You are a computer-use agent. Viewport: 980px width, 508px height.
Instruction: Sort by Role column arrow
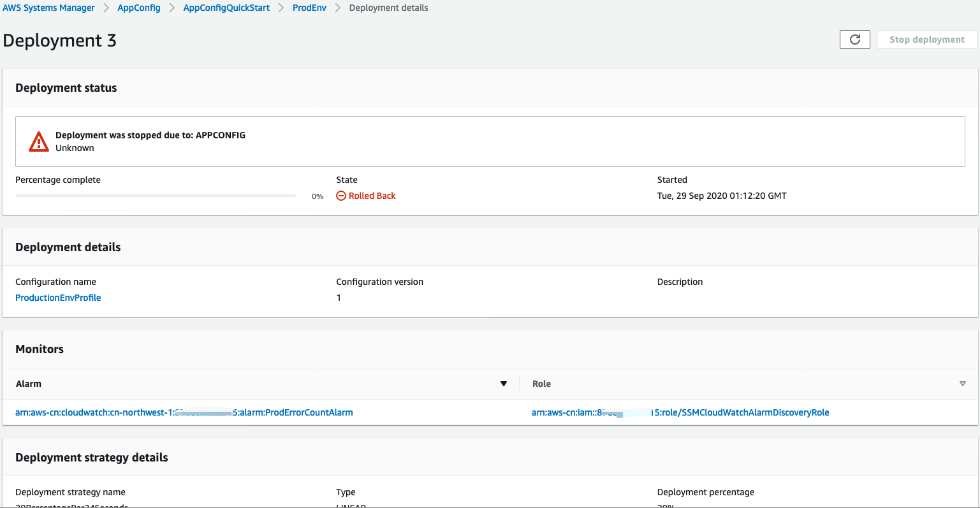(x=963, y=384)
